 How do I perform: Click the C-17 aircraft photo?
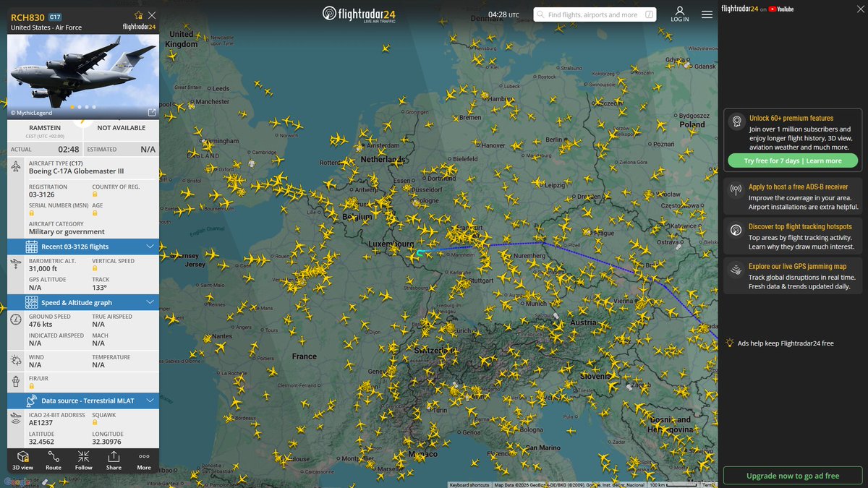click(x=83, y=76)
